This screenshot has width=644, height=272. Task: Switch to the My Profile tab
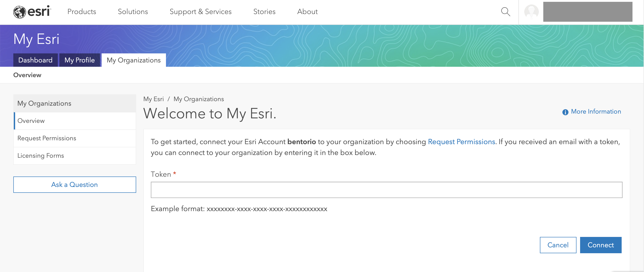[x=79, y=60]
